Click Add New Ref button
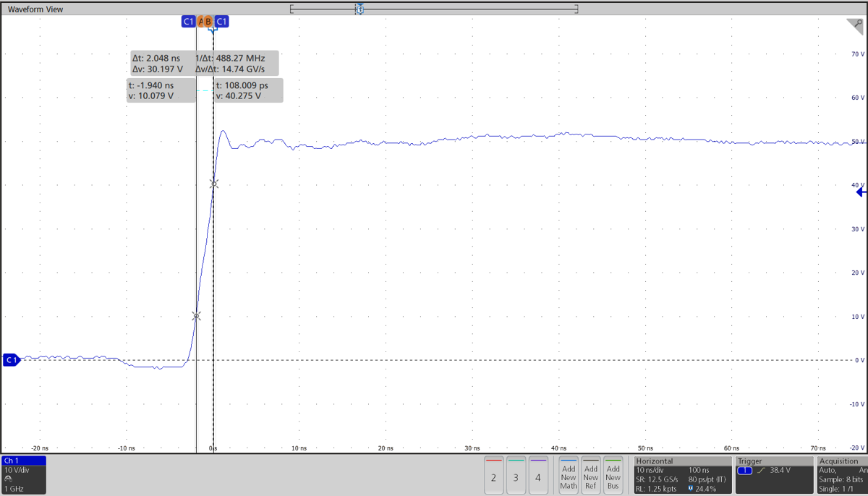868x496 pixels. point(591,474)
